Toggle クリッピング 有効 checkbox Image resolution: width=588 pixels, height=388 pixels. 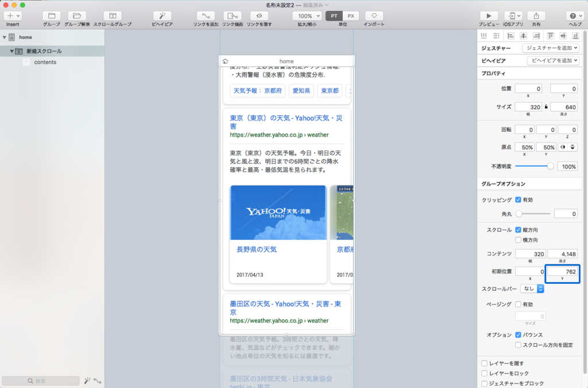tap(518, 199)
